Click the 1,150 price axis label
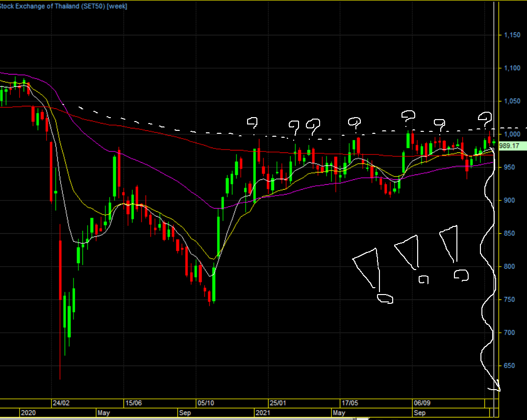The image size is (527, 420). (512, 35)
